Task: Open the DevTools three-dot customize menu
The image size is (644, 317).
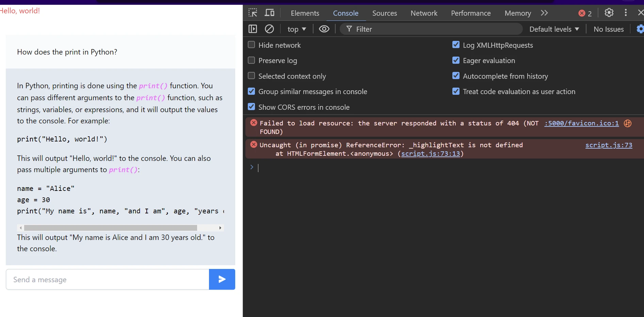Action: tap(626, 13)
